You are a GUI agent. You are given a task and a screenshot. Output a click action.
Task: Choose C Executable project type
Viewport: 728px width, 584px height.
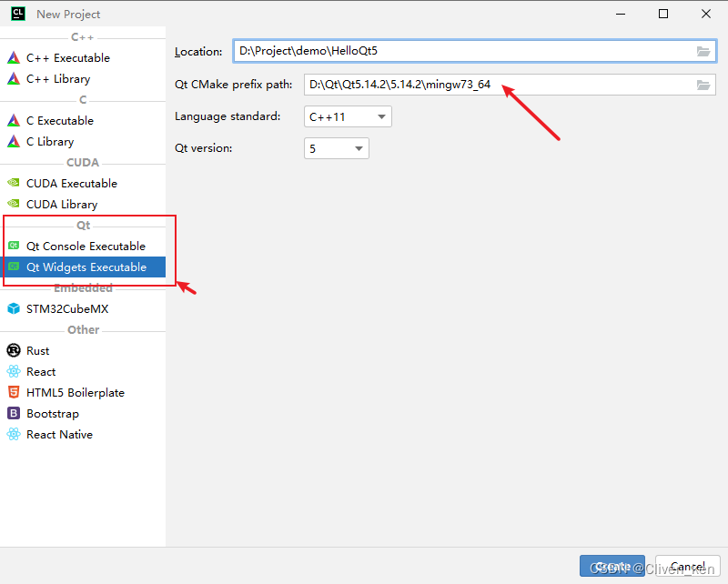tap(83, 120)
